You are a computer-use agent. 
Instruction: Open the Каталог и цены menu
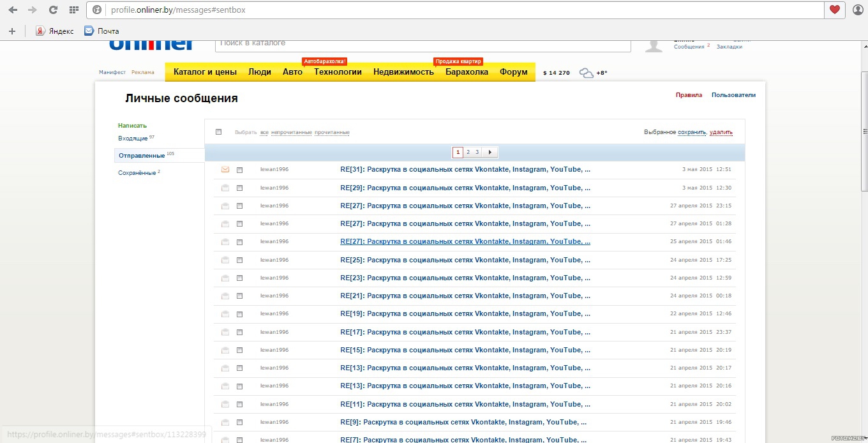click(x=205, y=72)
